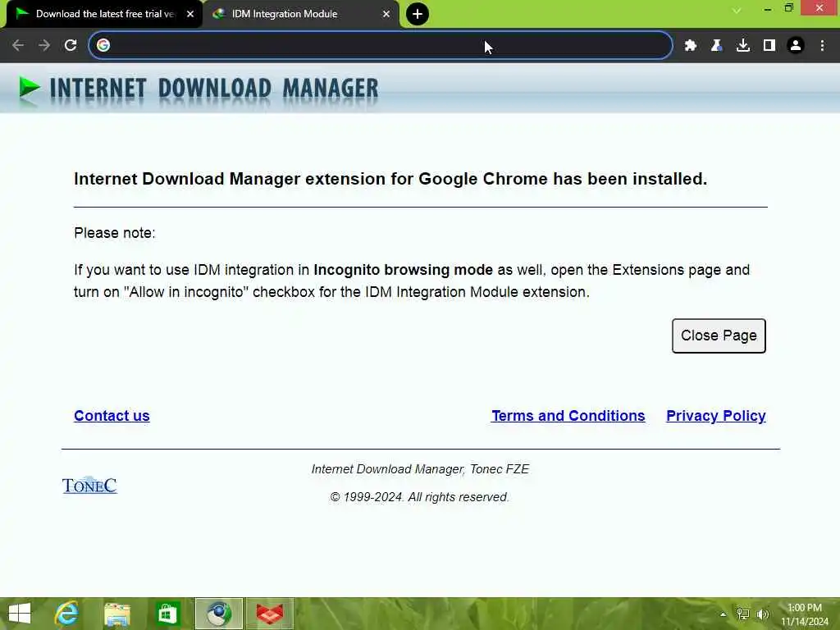Toggle the side panel icon

(769, 46)
